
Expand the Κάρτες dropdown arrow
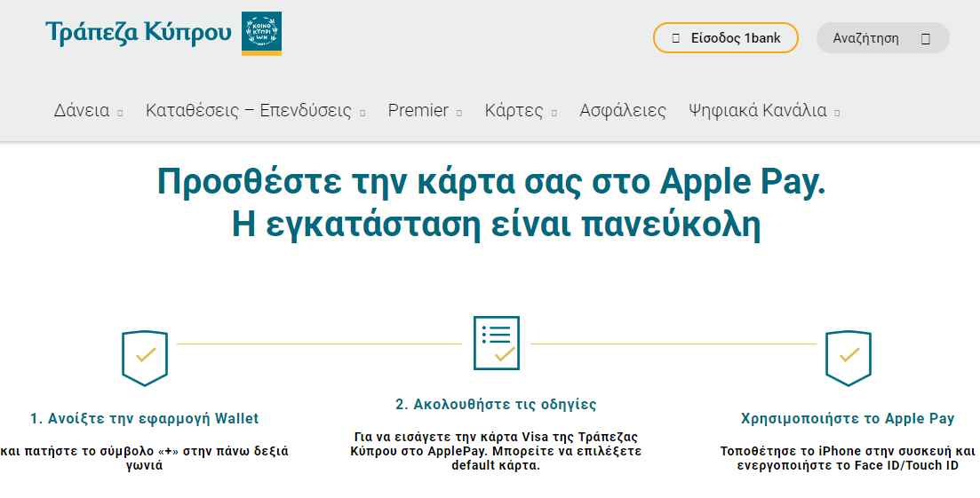pos(554,113)
